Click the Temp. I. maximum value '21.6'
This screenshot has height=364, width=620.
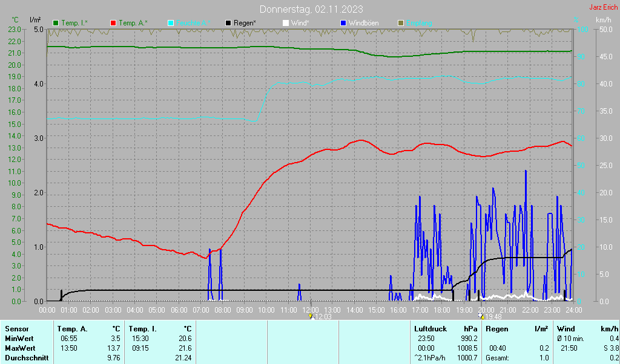tap(185, 349)
